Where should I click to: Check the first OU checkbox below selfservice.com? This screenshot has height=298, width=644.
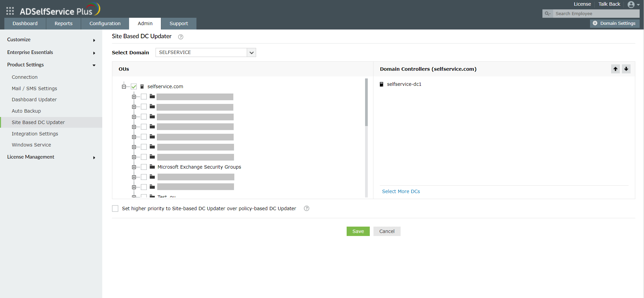click(144, 97)
